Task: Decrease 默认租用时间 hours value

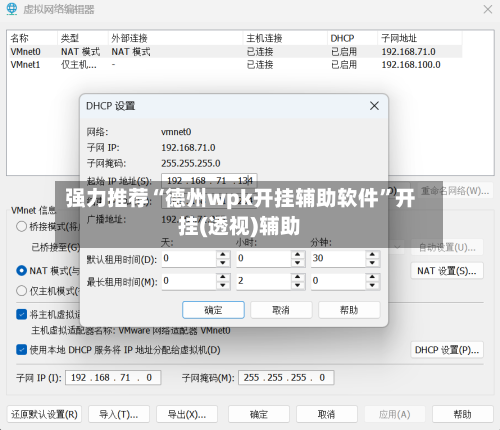Action: [298, 263]
